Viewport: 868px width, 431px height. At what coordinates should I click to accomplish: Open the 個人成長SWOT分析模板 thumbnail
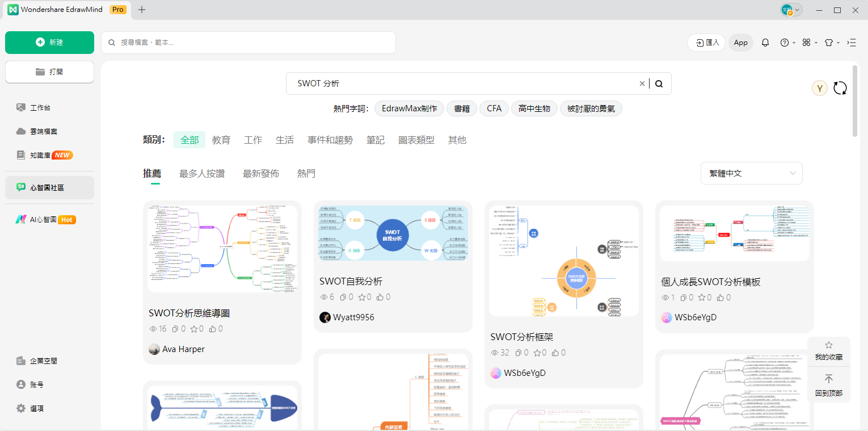[x=734, y=233]
